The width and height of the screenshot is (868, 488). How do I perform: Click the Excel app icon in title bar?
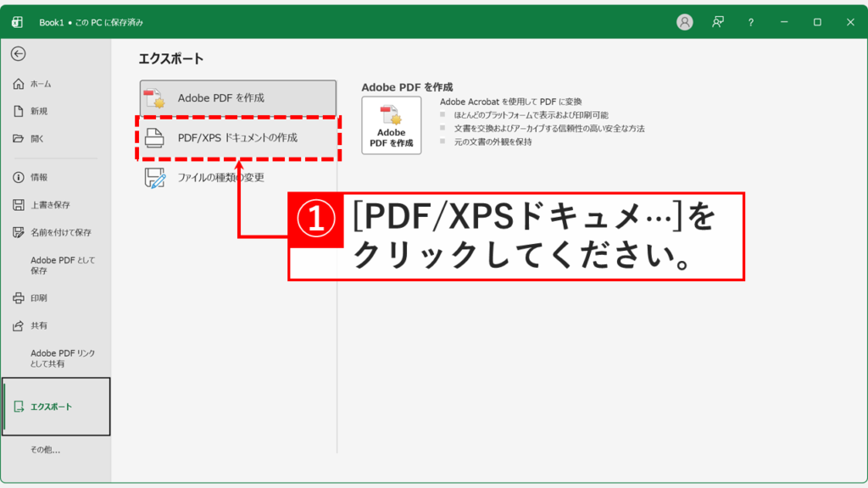(17, 22)
